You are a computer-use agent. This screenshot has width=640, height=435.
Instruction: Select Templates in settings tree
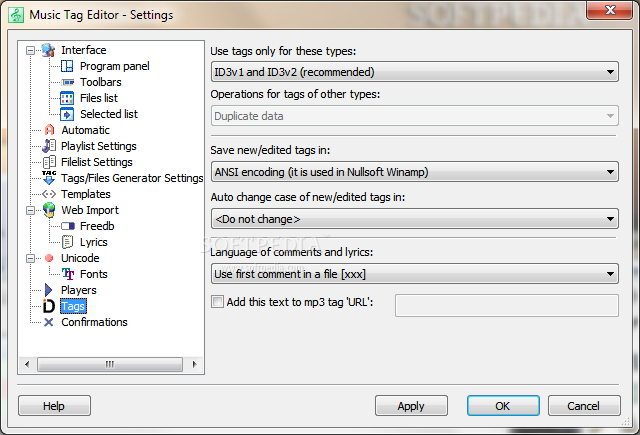point(86,194)
